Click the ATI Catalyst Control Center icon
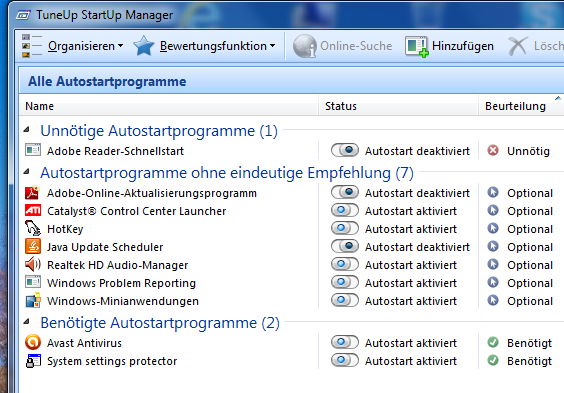The height and width of the screenshot is (393, 564). tap(33, 211)
